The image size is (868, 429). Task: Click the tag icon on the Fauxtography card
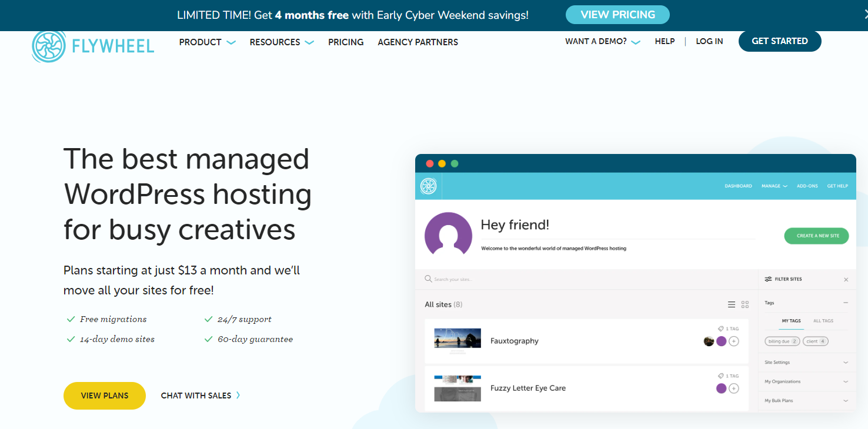[722, 327]
